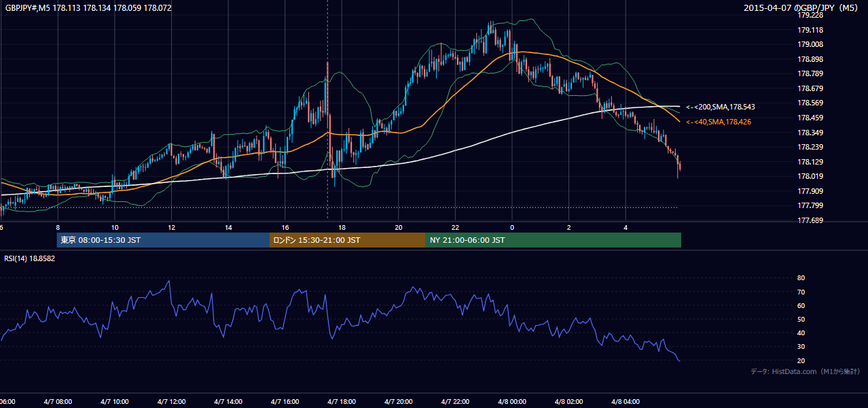Screen dimensions: 868x408
Task: Click the 177.689 price axis label
Action: coord(810,220)
